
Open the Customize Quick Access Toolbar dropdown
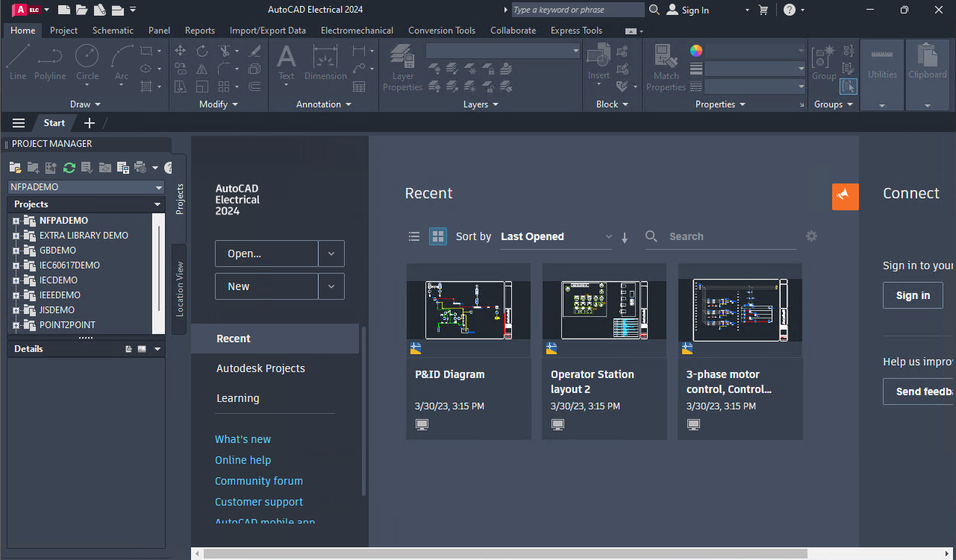pyautogui.click(x=133, y=10)
